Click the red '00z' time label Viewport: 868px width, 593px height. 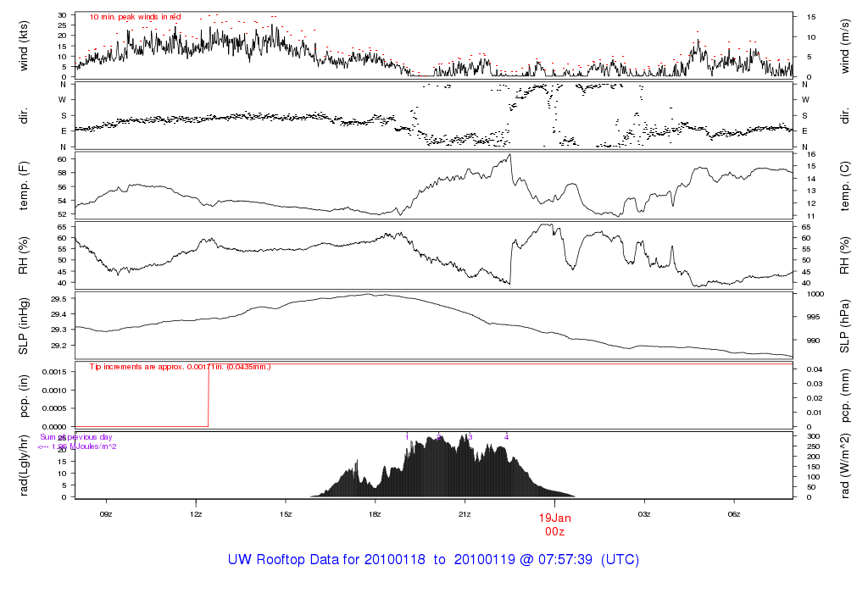[554, 532]
